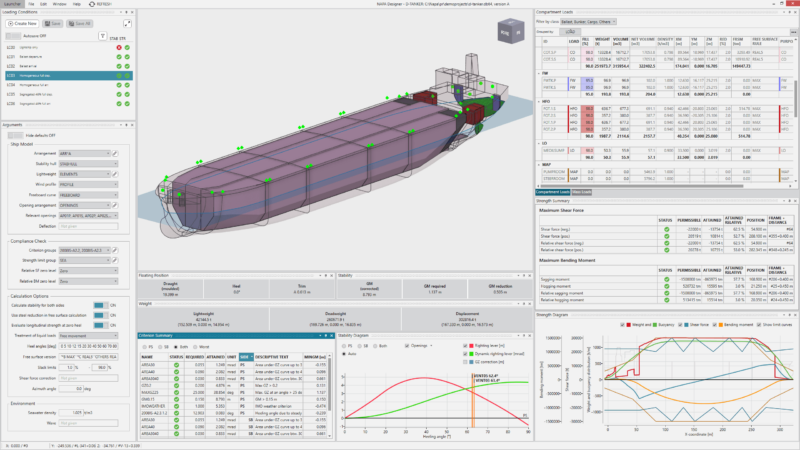This screenshot has height=450, width=800.
Task: Click Create New loading condition button
Action: coord(22,23)
